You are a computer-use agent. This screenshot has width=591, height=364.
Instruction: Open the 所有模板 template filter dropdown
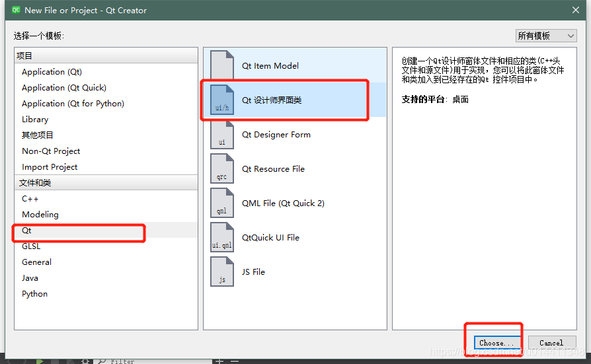[546, 36]
